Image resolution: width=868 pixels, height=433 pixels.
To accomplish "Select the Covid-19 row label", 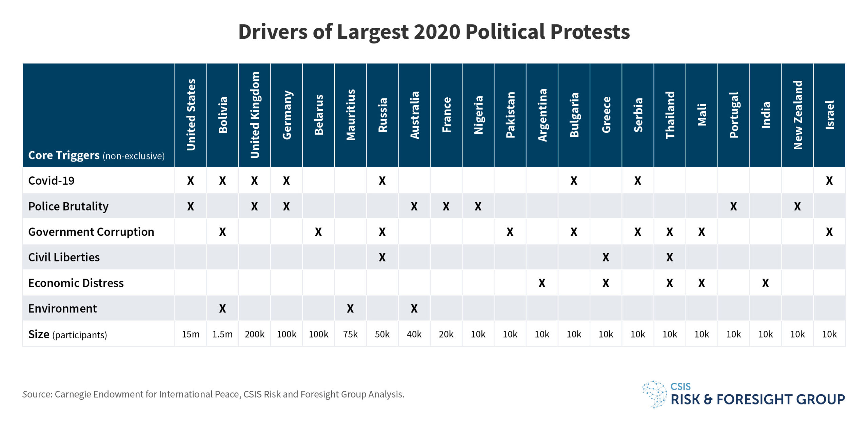I will (x=51, y=181).
